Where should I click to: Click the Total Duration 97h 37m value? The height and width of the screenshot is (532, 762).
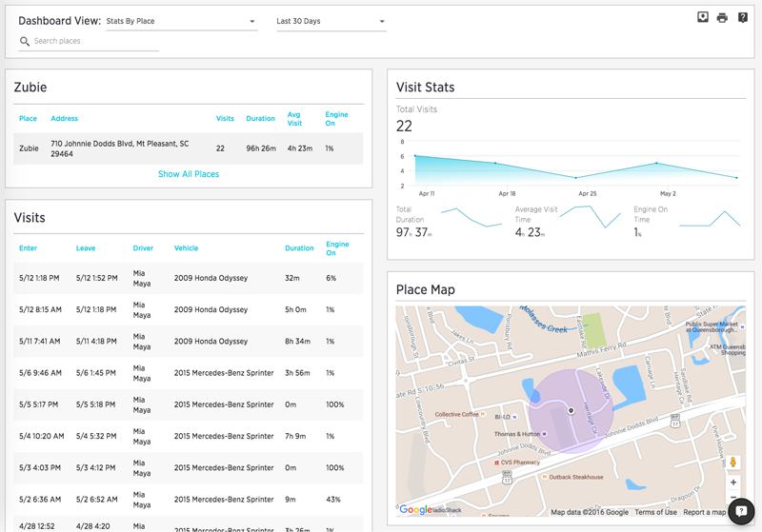[x=413, y=232]
